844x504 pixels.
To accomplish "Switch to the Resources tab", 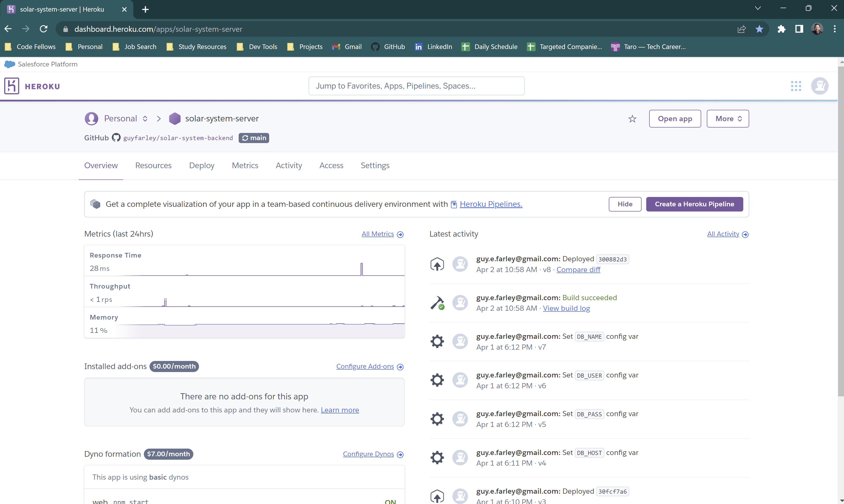I will [153, 165].
